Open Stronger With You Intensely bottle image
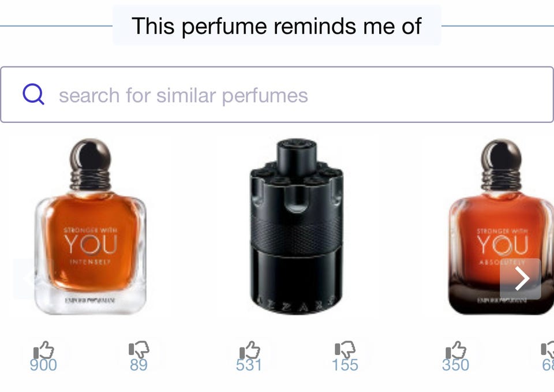Image resolution: width=554 pixels, height=392 pixels. click(91, 226)
